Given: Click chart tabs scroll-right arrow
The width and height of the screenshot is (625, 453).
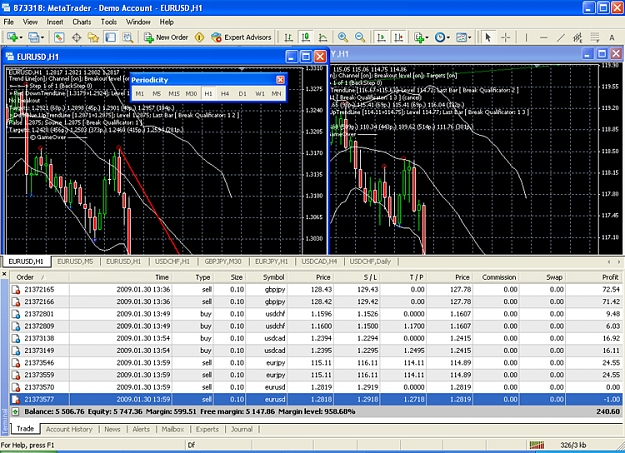Looking at the screenshot, I should pos(619,262).
